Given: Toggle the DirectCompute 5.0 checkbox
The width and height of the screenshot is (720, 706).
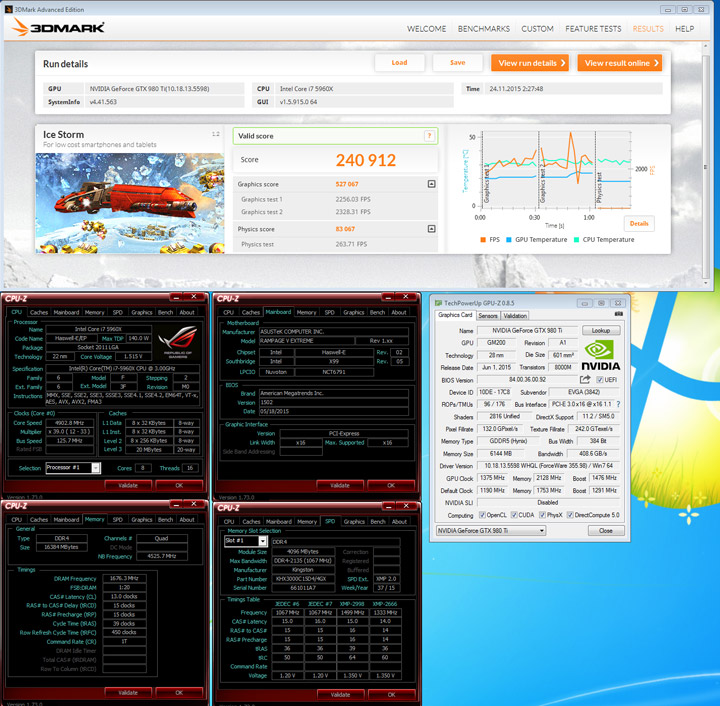Looking at the screenshot, I should click(570, 515).
